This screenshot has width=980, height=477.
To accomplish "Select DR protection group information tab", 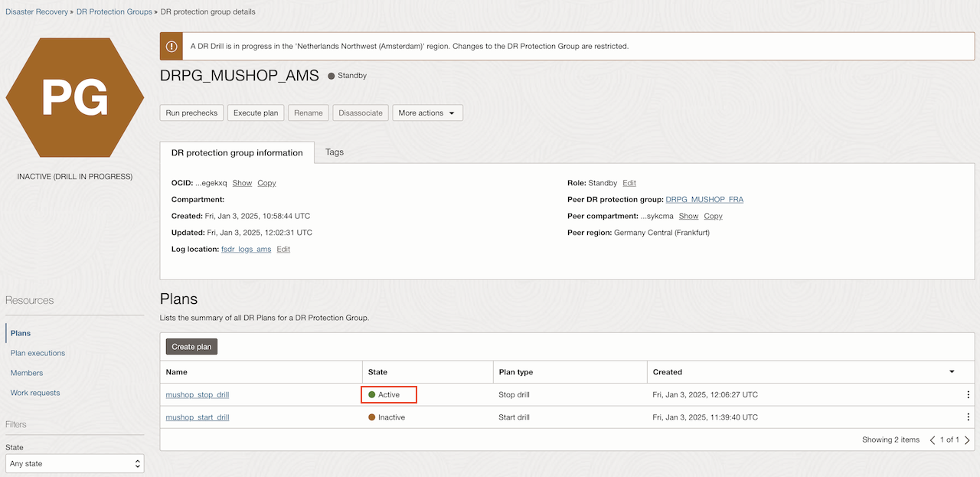I will click(237, 153).
